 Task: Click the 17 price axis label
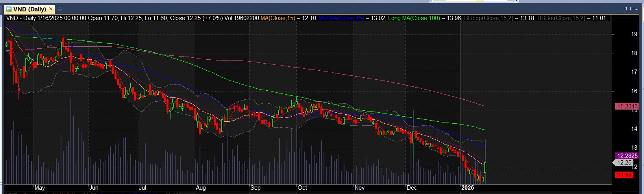pyautogui.click(x=634, y=72)
